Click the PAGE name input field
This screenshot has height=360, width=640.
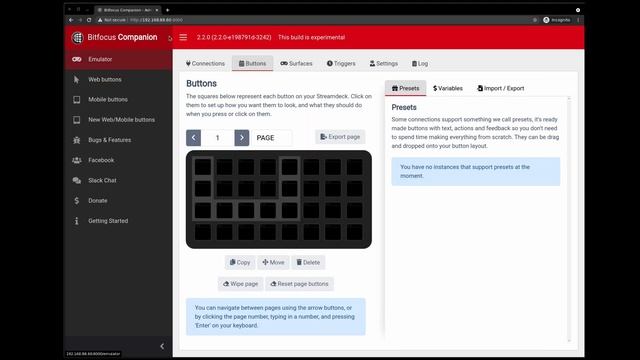pos(272,138)
